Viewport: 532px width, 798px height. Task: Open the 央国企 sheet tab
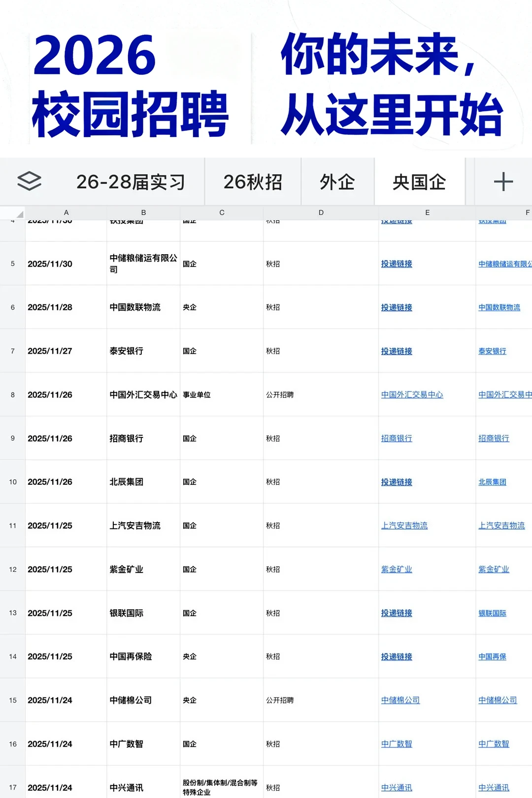tap(420, 182)
